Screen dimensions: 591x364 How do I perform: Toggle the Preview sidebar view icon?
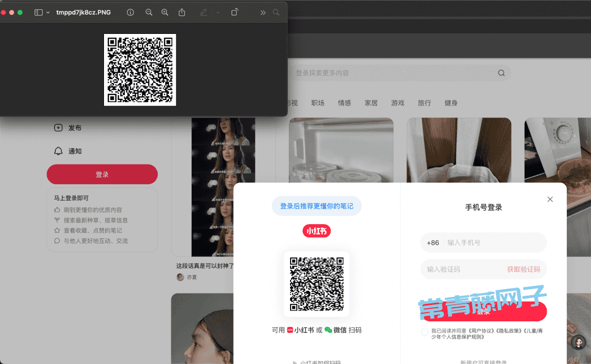tap(38, 12)
